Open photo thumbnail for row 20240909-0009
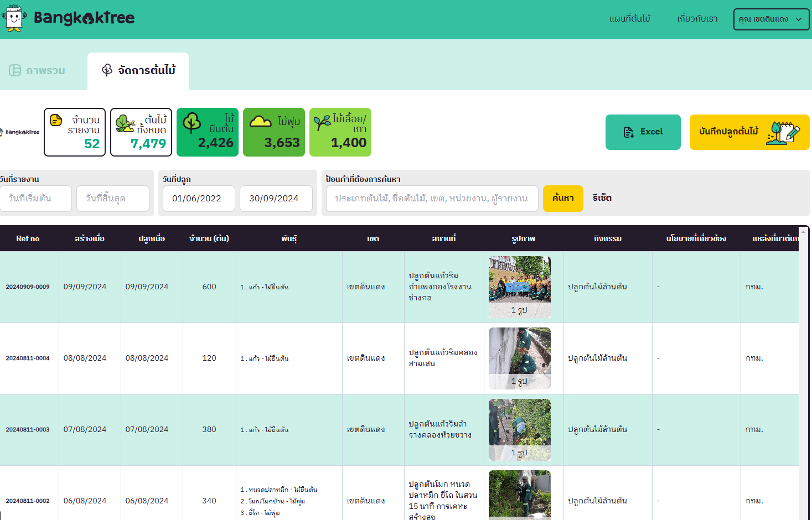 click(x=520, y=287)
